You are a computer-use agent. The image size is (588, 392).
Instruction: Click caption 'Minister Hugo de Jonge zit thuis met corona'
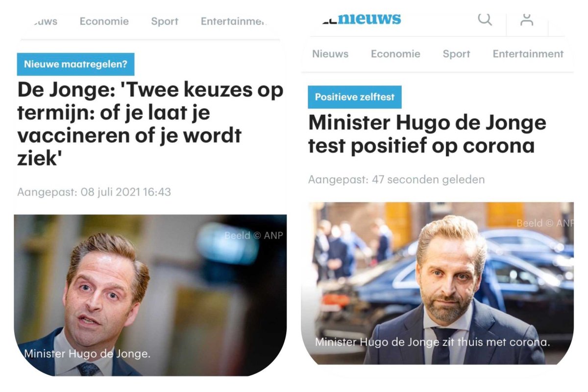432,342
